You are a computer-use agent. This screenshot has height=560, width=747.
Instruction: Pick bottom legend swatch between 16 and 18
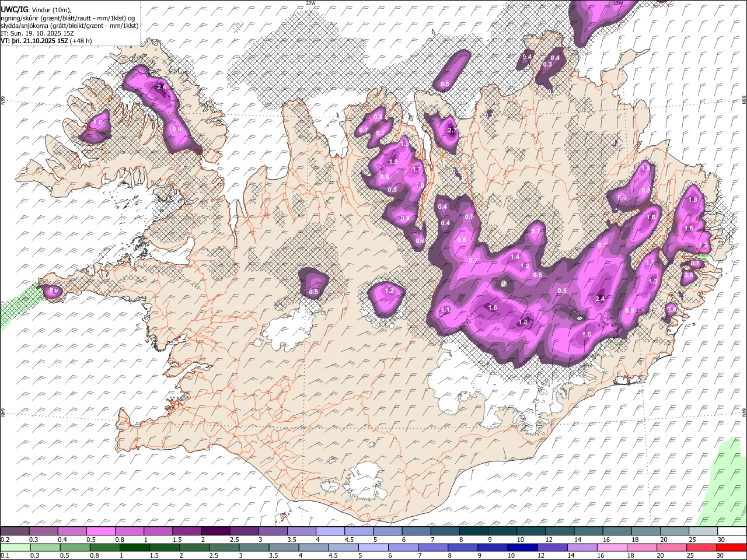tap(612, 547)
